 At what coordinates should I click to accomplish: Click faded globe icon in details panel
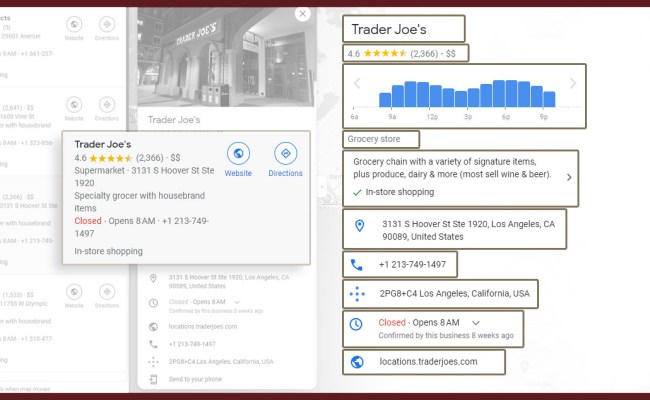point(153,327)
